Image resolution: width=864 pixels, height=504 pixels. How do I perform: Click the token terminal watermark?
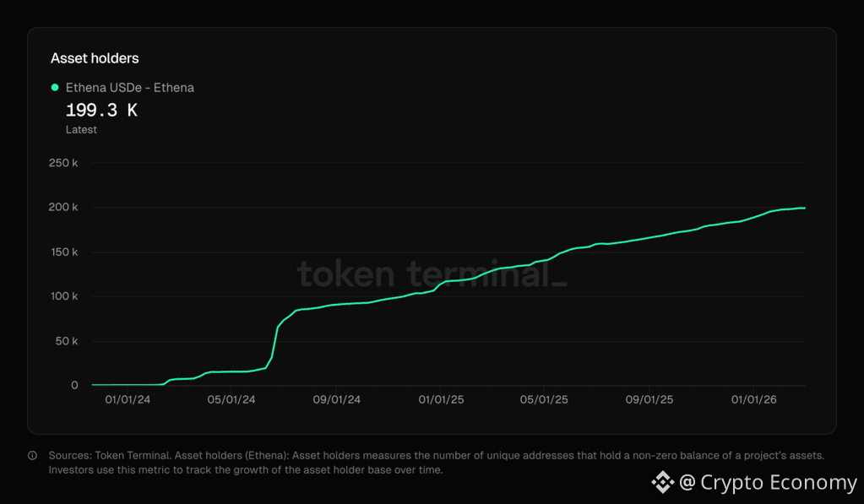point(432,274)
